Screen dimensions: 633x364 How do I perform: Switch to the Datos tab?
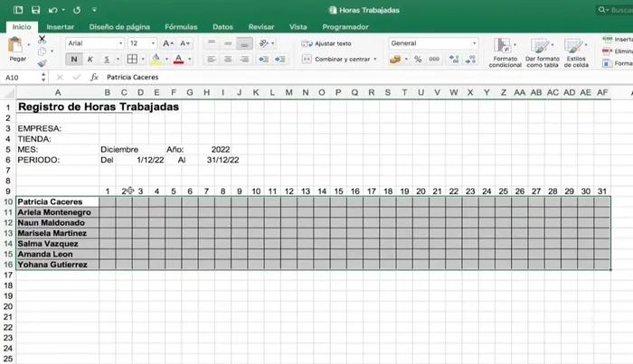coord(222,27)
